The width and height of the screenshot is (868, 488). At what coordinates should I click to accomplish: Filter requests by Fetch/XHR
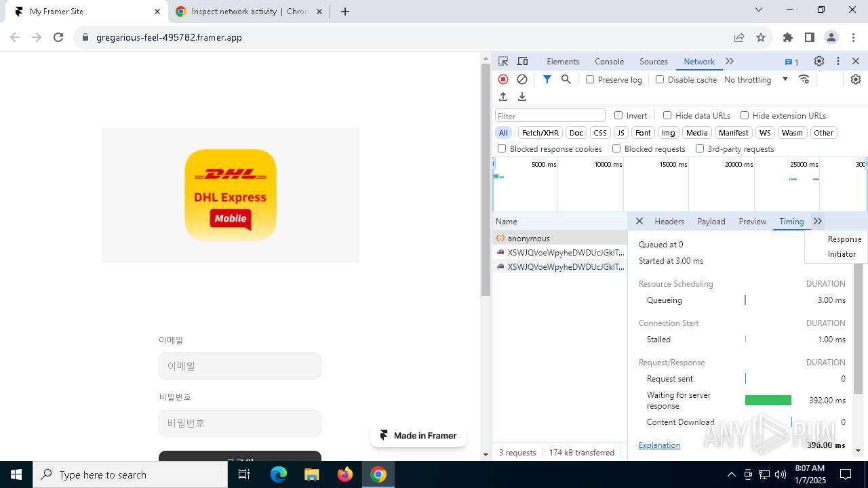pos(540,133)
